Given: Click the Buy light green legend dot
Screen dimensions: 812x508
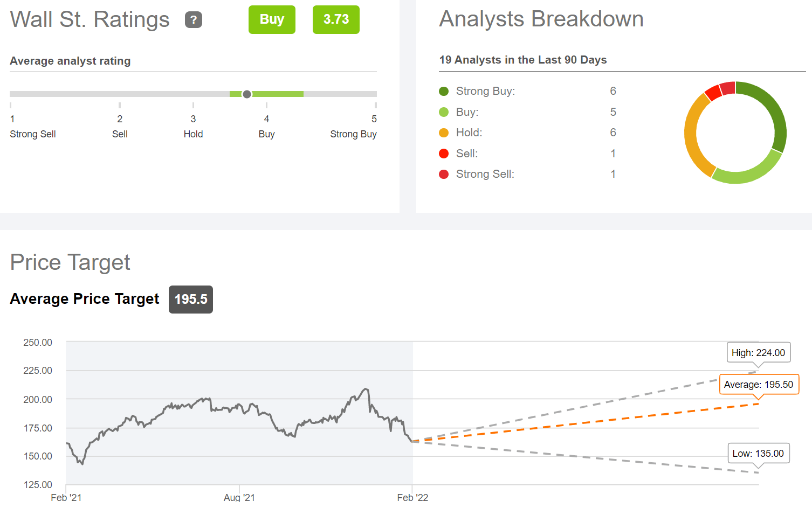Looking at the screenshot, I should click(x=444, y=112).
